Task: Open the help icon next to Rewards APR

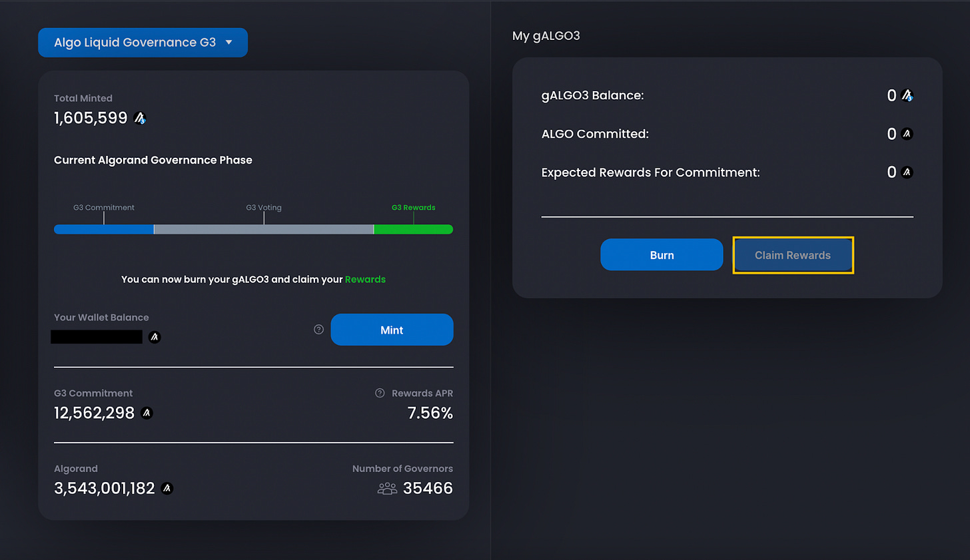Action: [x=380, y=393]
